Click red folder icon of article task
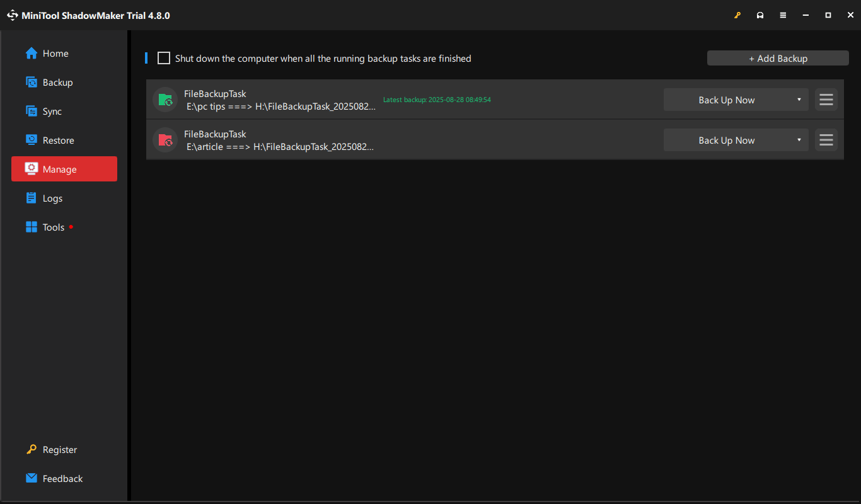861x504 pixels. (165, 140)
